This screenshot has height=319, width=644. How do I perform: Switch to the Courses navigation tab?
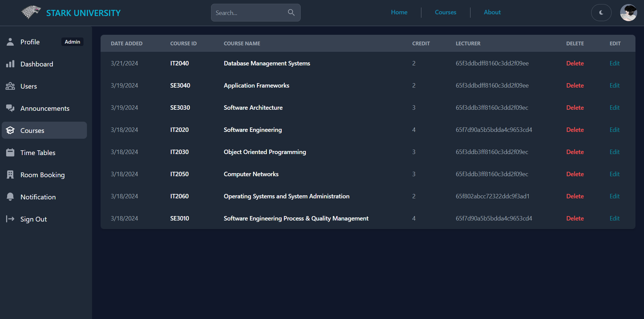click(445, 12)
